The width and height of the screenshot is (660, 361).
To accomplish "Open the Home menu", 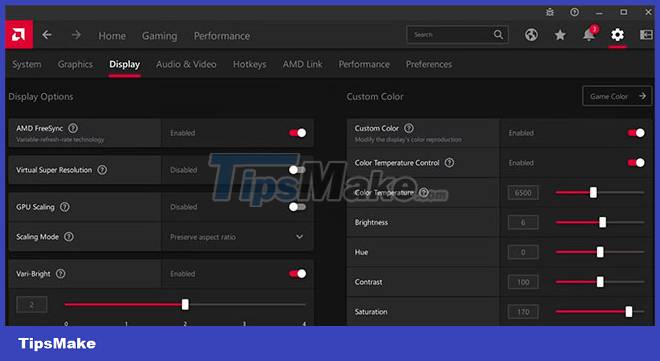I will [112, 36].
